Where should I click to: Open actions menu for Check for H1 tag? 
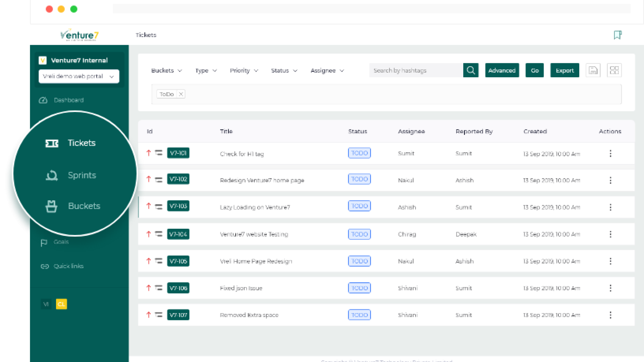click(610, 153)
